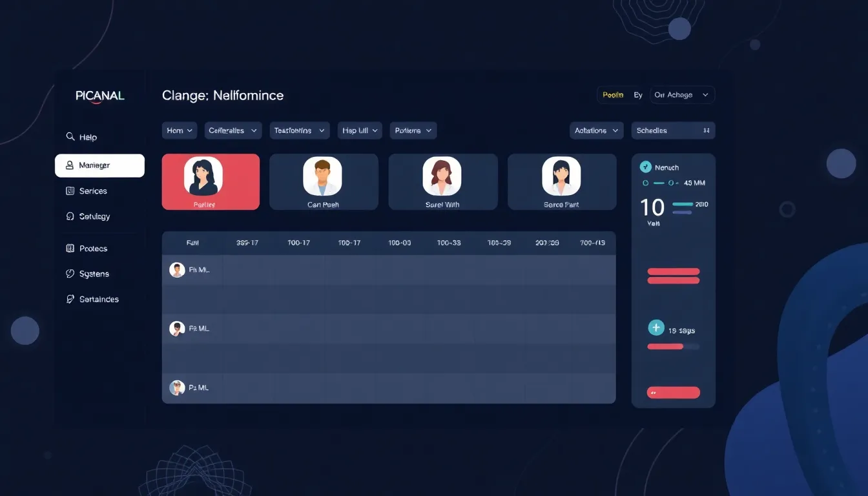Click the red pill button at panel bottom
This screenshot has width=868, height=496.
tap(673, 393)
